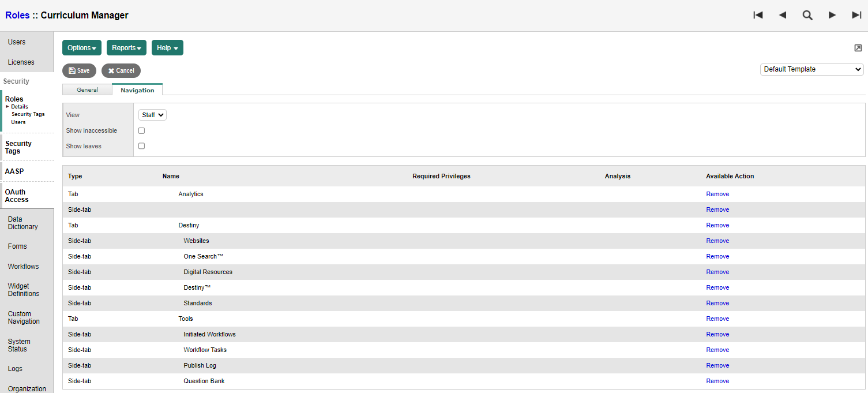Click the Roles breadcrumb link
The image size is (868, 393).
[17, 15]
